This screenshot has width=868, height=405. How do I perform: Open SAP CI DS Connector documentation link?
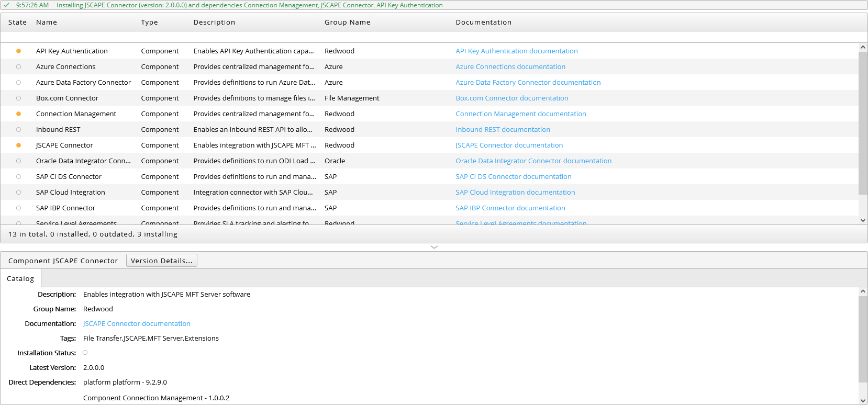(x=514, y=177)
